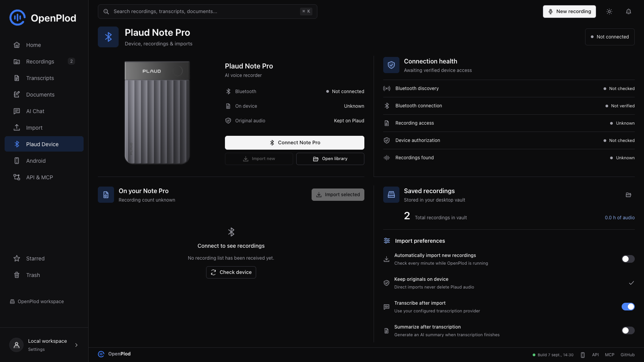Click Recording access file icon
644x362 pixels.
tap(387, 123)
